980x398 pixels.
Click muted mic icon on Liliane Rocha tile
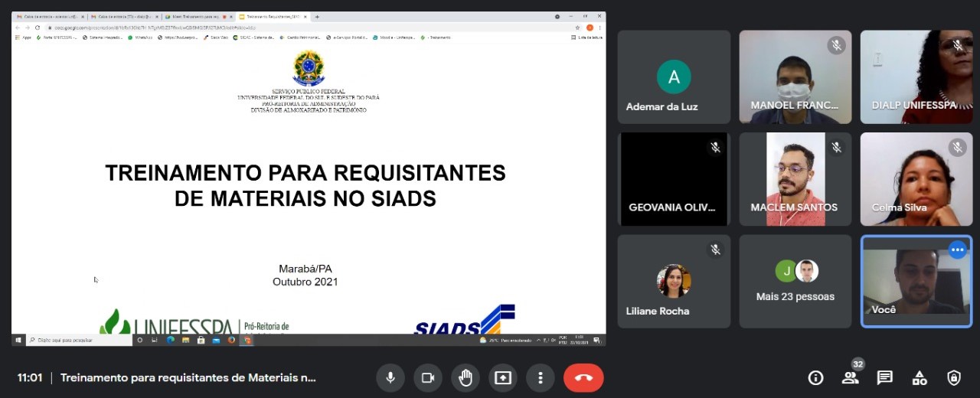point(715,250)
